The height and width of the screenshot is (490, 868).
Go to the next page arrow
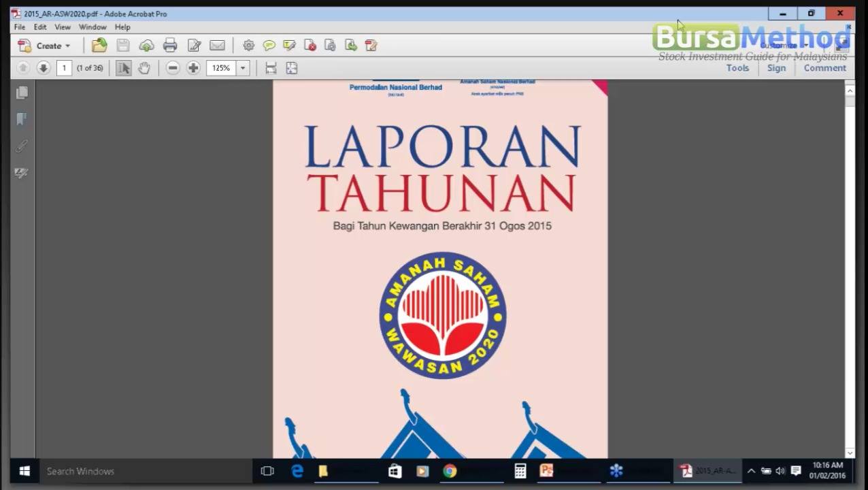44,68
